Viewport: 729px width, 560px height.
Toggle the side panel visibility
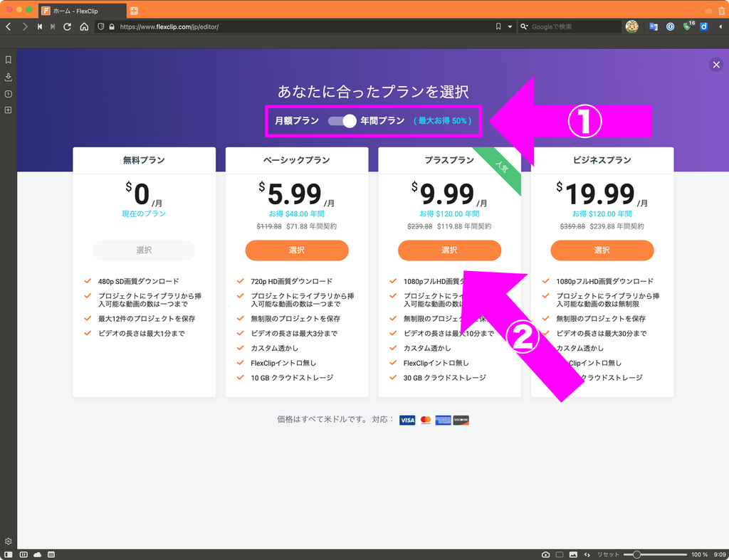click(8, 554)
